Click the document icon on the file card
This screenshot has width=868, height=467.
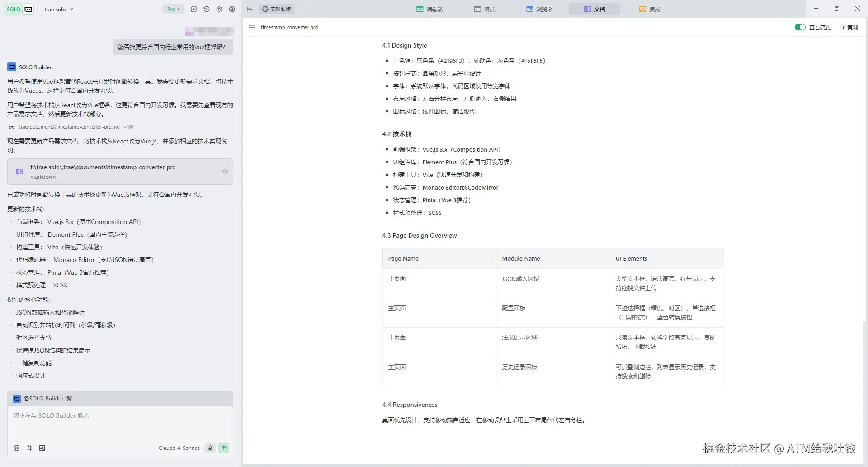click(19, 172)
